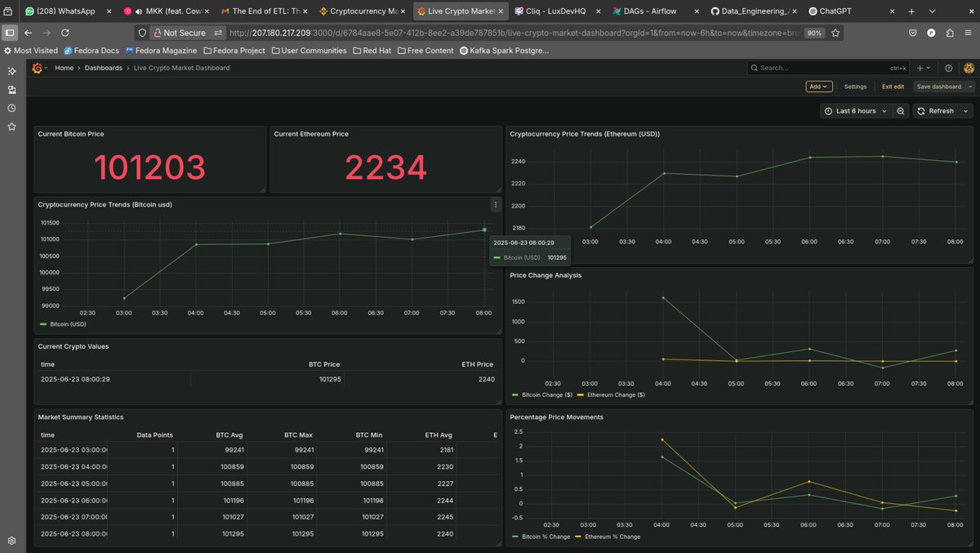Click the Current Bitcoin Price value 101203
Screen dimensions: 980x553
(x=149, y=167)
